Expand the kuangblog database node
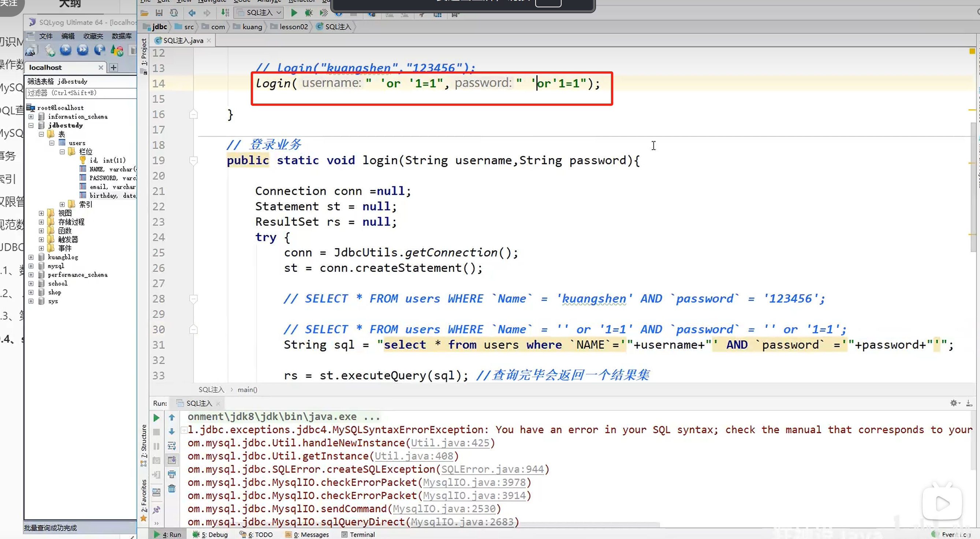 (31, 258)
